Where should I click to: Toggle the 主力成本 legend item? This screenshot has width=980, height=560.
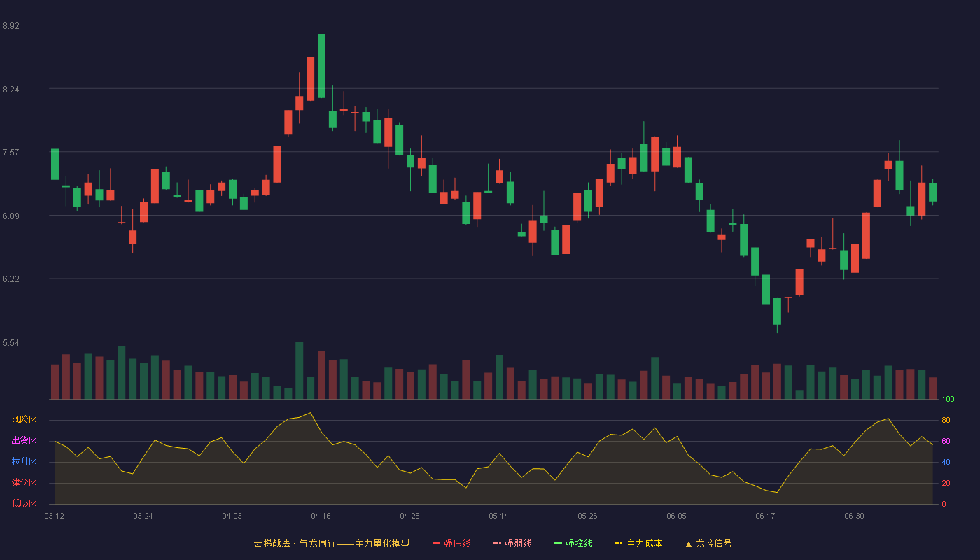tap(638, 543)
